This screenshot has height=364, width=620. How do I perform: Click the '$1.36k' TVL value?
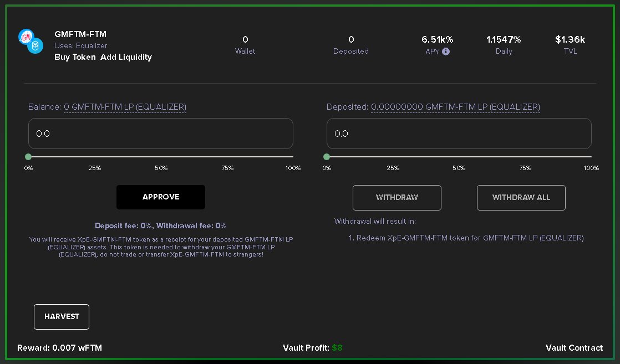point(570,39)
